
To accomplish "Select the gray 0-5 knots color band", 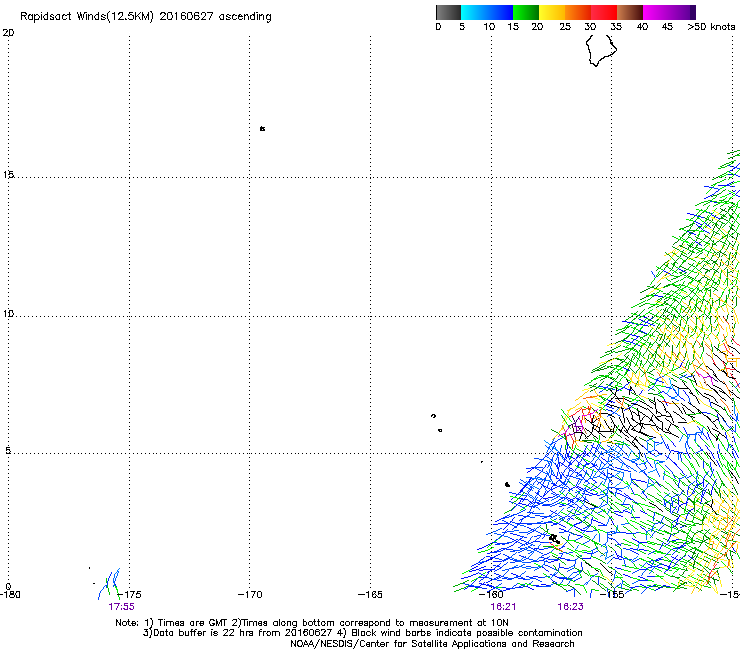I will [448, 12].
